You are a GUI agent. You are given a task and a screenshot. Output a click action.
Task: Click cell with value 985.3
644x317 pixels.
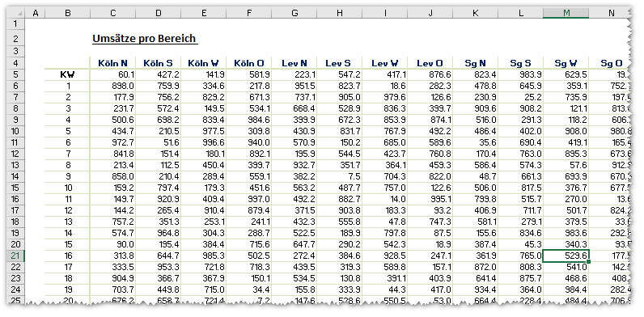click(203, 256)
